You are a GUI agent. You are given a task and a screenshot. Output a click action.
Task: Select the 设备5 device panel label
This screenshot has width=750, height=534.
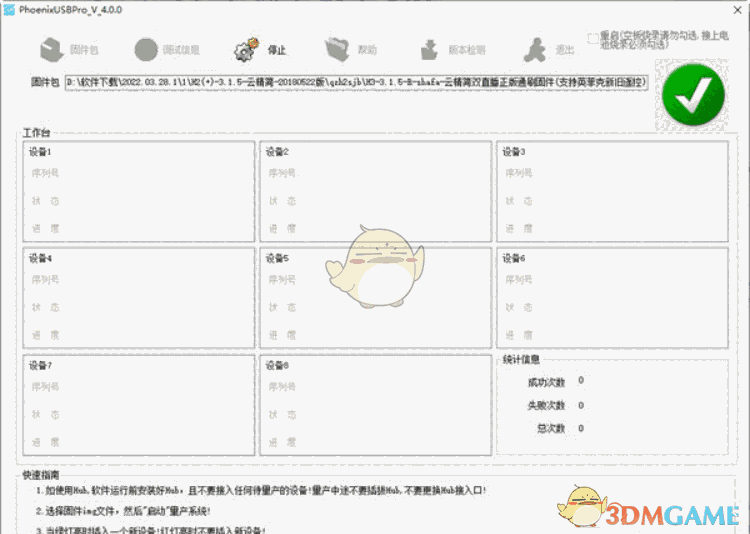277,258
